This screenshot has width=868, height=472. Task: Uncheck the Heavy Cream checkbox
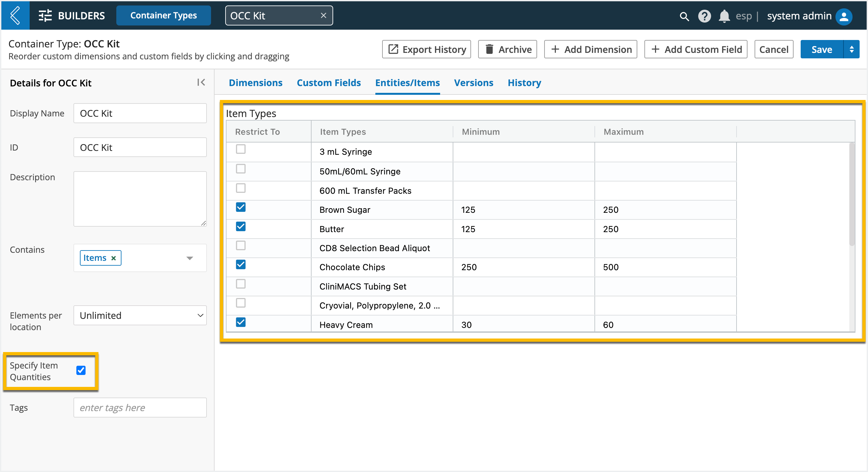coord(241,322)
